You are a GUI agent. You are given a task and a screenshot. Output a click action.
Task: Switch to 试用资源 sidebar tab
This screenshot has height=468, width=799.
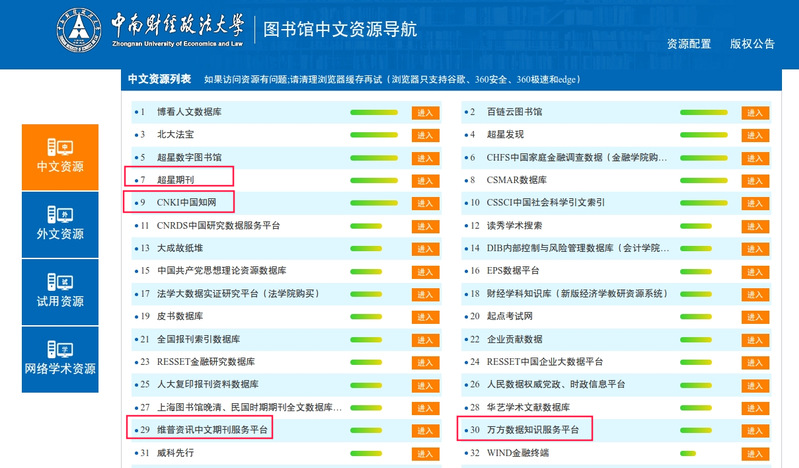60,291
